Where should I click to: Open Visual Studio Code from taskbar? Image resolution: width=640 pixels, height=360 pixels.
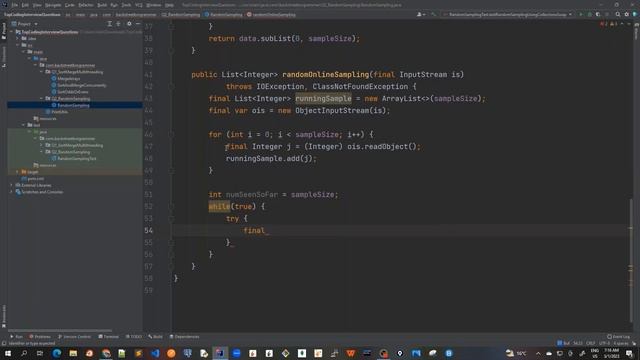[155, 353]
